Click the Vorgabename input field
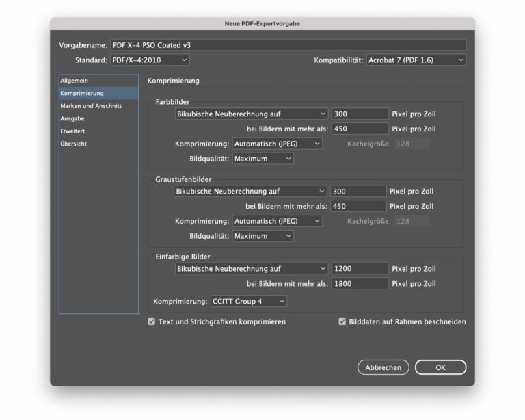This screenshot has height=420, width=525. click(x=288, y=45)
